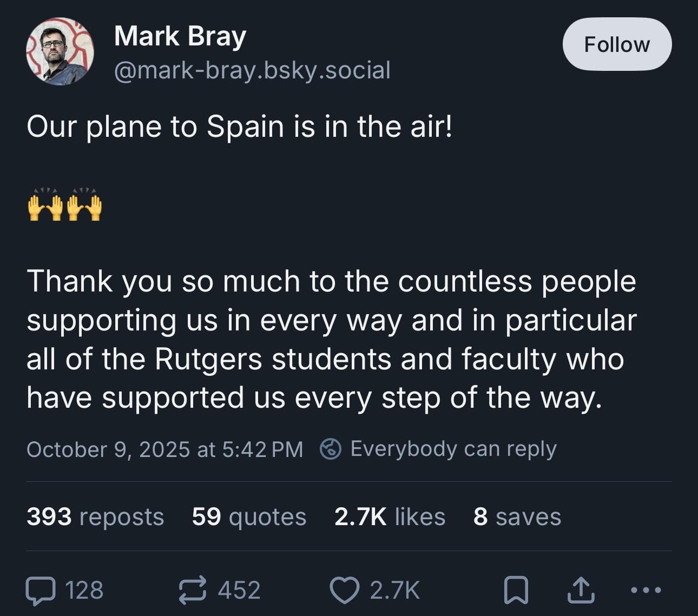This screenshot has height=616, width=698.
Task: Click the "Thank you so much" paragraph
Action: coord(331,340)
